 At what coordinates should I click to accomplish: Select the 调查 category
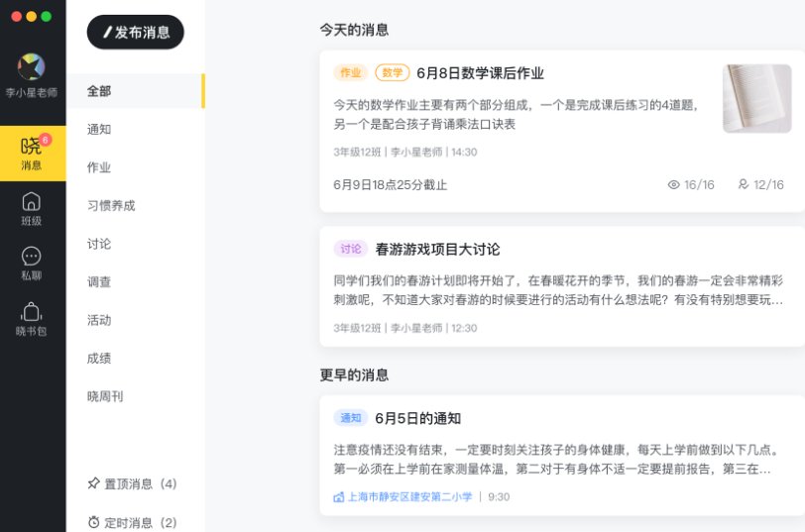pyautogui.click(x=99, y=281)
